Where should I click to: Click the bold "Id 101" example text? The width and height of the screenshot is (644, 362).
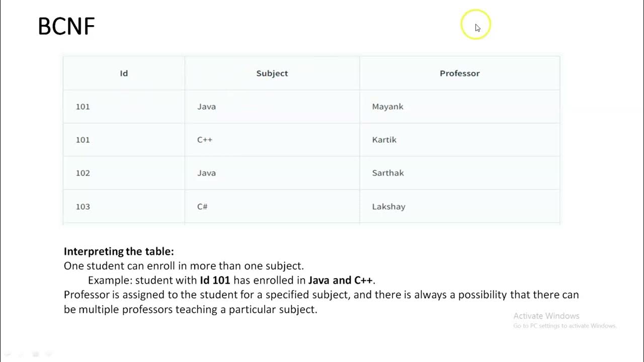(215, 280)
